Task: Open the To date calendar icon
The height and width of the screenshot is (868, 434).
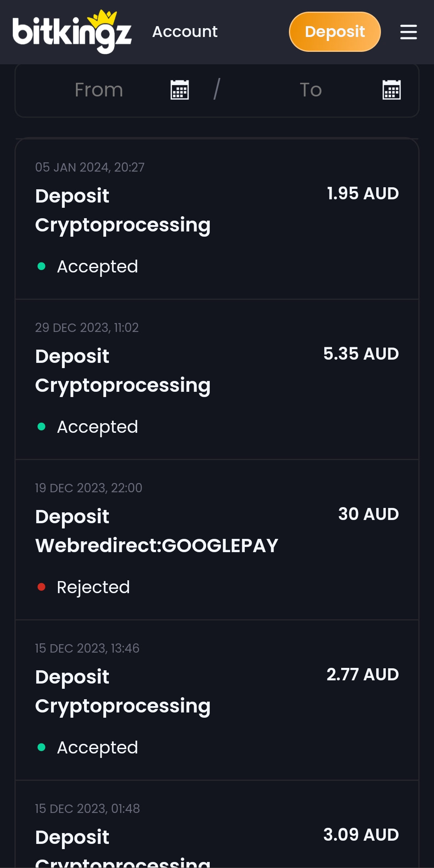Action: [391, 90]
